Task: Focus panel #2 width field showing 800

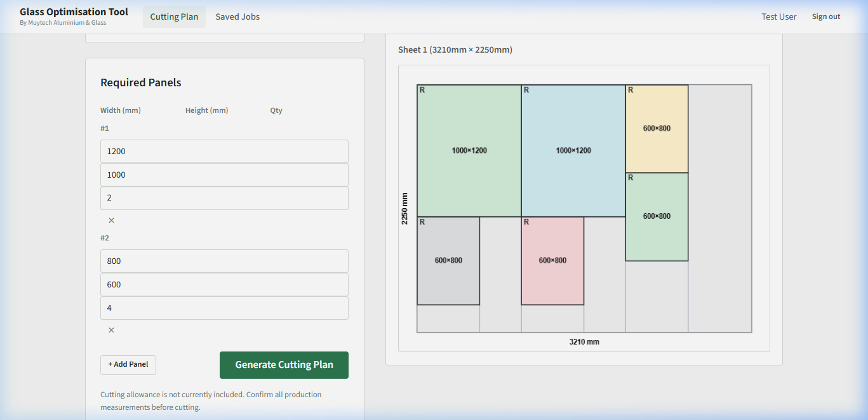Action: point(224,261)
